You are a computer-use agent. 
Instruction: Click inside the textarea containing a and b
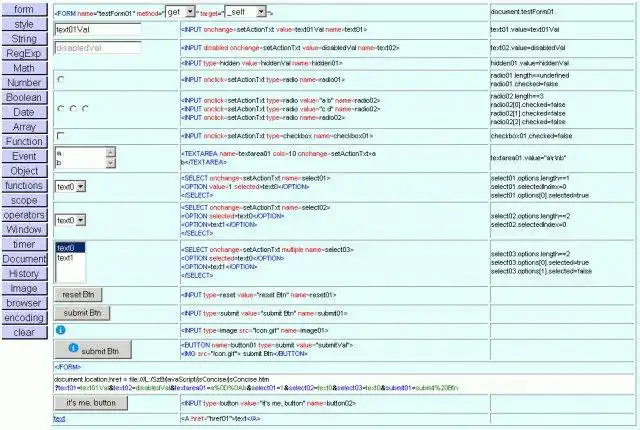point(80,158)
